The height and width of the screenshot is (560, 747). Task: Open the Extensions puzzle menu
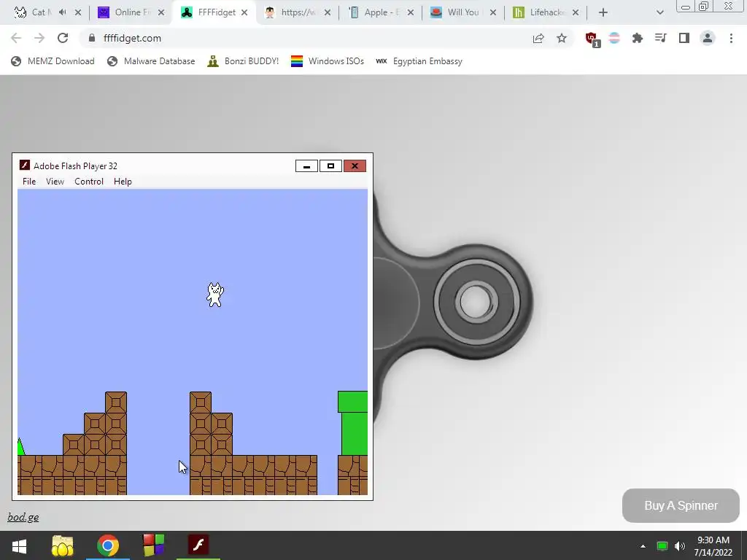(x=638, y=38)
